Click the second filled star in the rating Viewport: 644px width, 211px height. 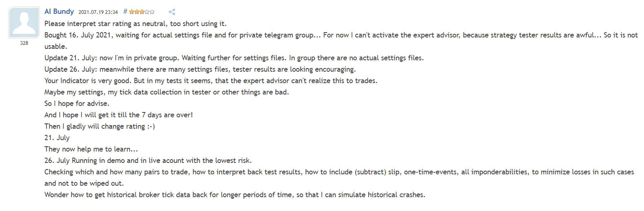click(137, 12)
